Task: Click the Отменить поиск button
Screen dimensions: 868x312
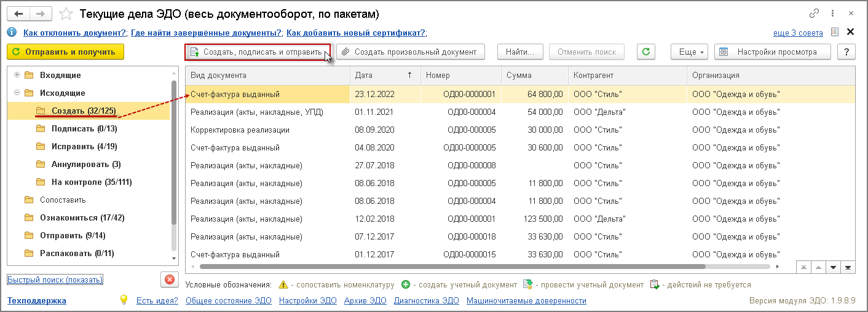Action: coord(586,52)
